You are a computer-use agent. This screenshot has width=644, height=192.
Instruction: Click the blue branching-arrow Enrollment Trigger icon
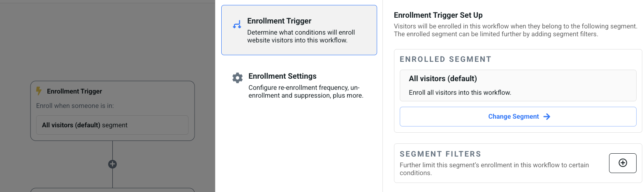point(237,25)
